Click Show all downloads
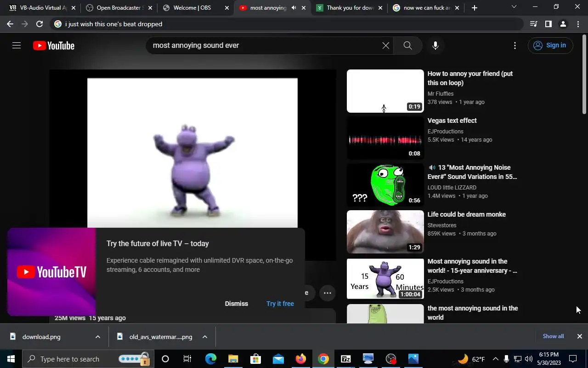Viewport: 588px width, 368px height. click(553, 336)
